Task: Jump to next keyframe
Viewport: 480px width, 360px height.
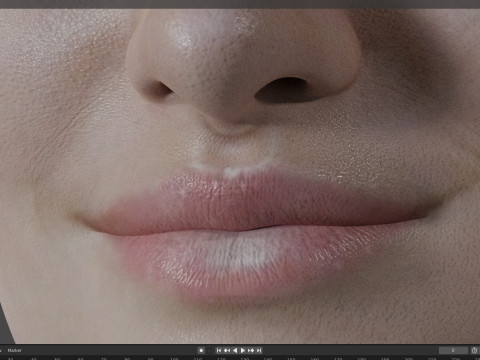Action: (x=251, y=350)
